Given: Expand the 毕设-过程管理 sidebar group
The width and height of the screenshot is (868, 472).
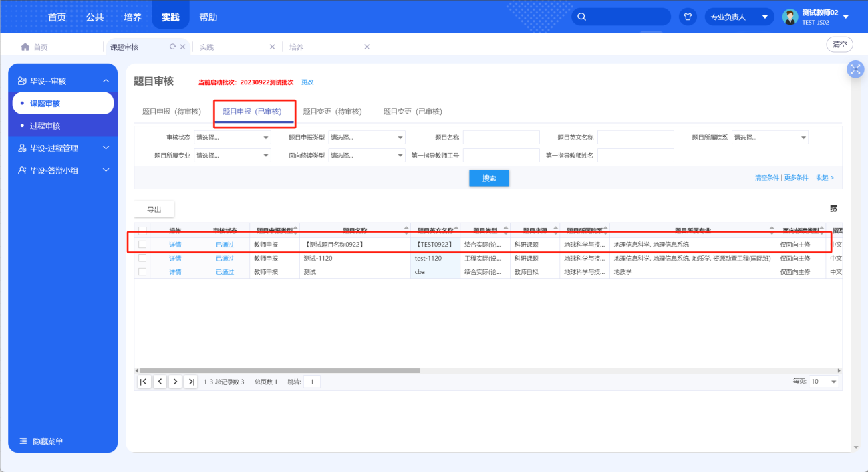Looking at the screenshot, I should pos(106,148).
